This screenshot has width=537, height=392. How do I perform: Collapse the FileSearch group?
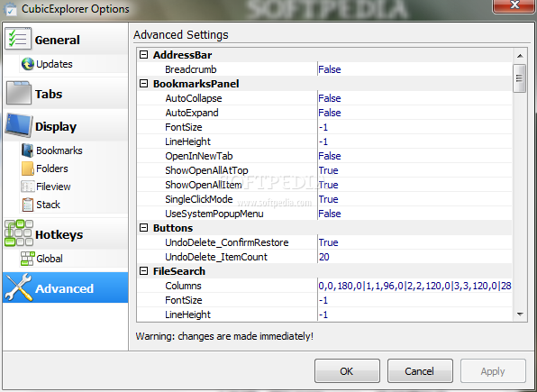tap(144, 271)
